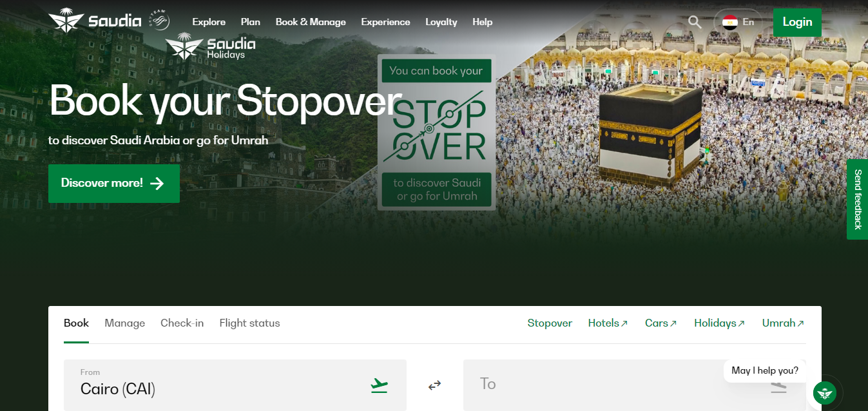The image size is (868, 411).
Task: Click the Saudia Holidays logo
Action: (x=210, y=46)
